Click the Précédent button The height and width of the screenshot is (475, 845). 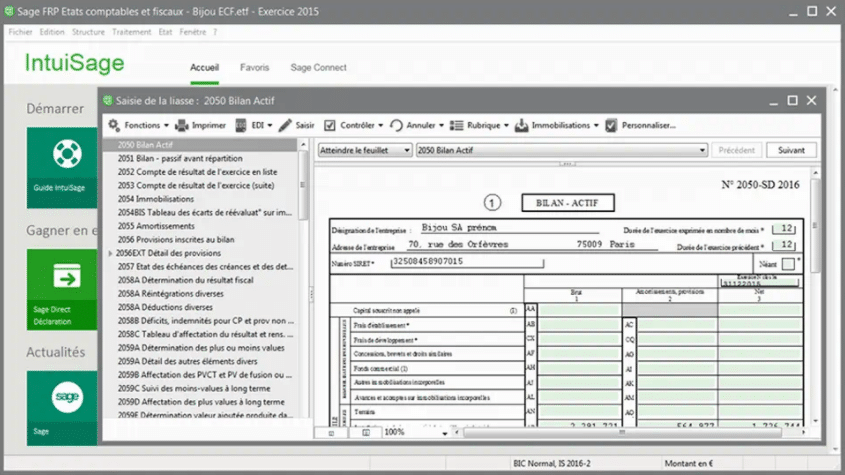click(736, 150)
